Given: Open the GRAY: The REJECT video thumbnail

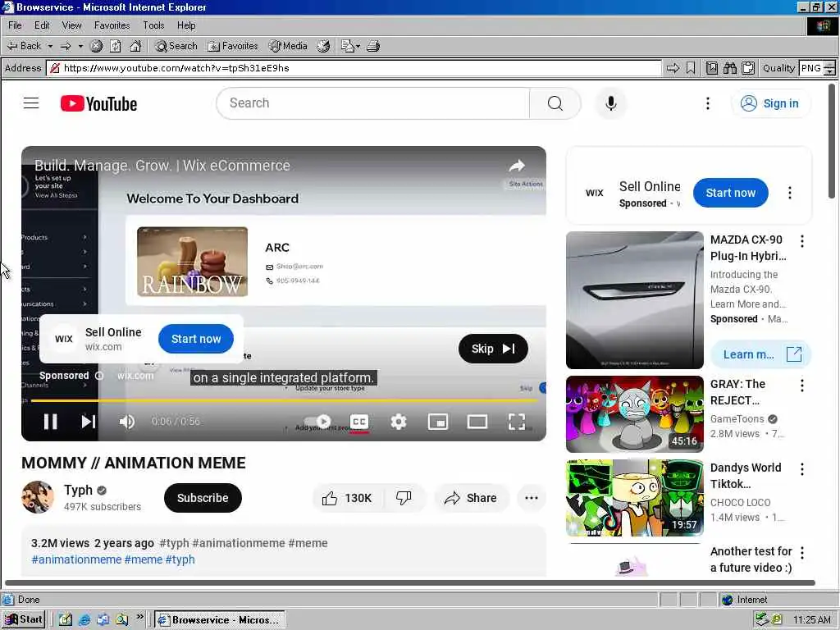Looking at the screenshot, I should pyautogui.click(x=634, y=413).
